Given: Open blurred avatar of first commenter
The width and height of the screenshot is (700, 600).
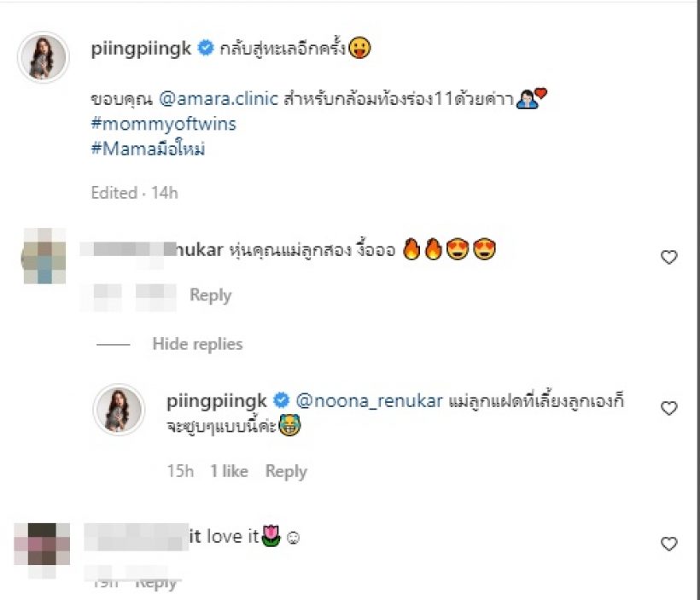Looking at the screenshot, I should pyautogui.click(x=44, y=256).
